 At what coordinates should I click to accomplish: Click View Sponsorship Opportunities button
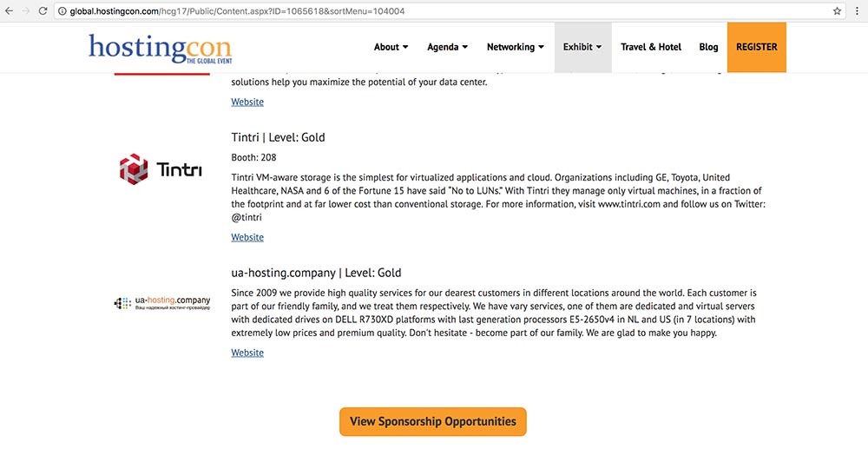(x=432, y=421)
